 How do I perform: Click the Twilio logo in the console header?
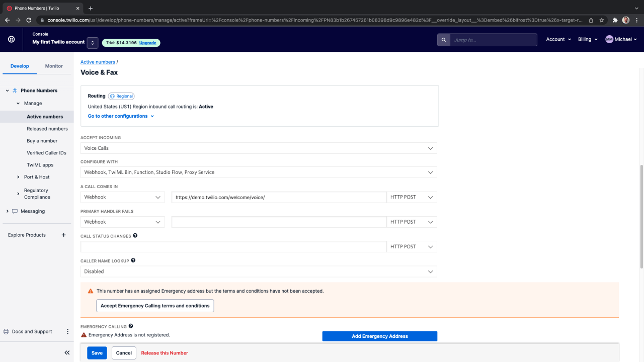click(11, 39)
